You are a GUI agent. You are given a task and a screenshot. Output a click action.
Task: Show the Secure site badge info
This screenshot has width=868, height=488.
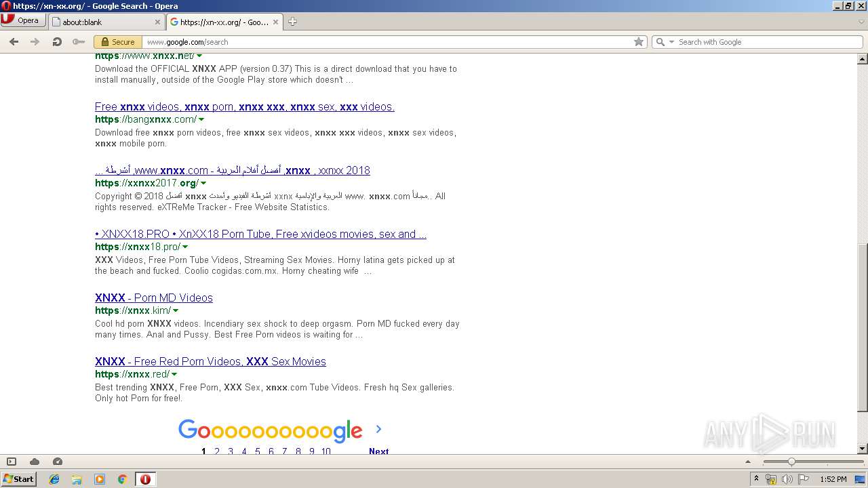pos(118,42)
